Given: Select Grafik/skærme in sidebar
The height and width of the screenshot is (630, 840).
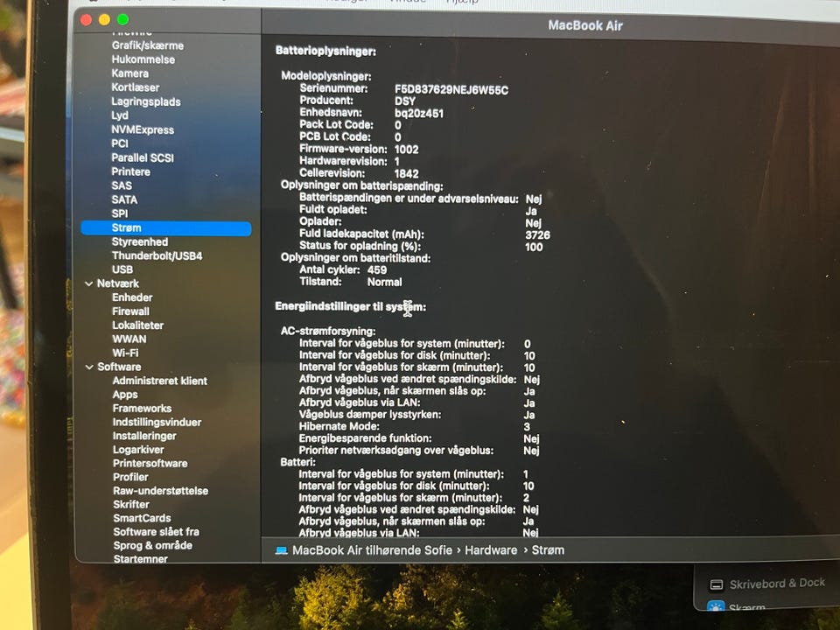Looking at the screenshot, I should coord(148,45).
